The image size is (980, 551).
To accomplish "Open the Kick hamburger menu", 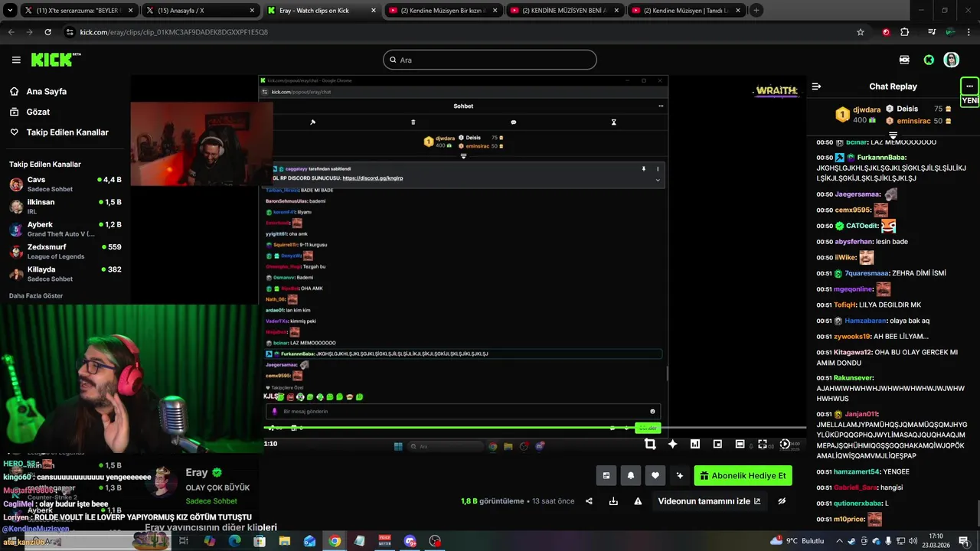I will 16,60.
